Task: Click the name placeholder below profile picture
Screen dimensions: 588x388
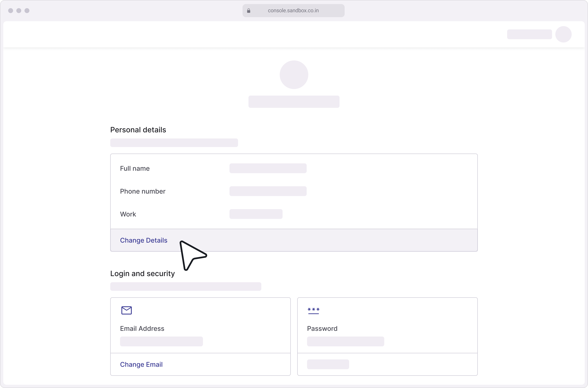Action: 294,102
